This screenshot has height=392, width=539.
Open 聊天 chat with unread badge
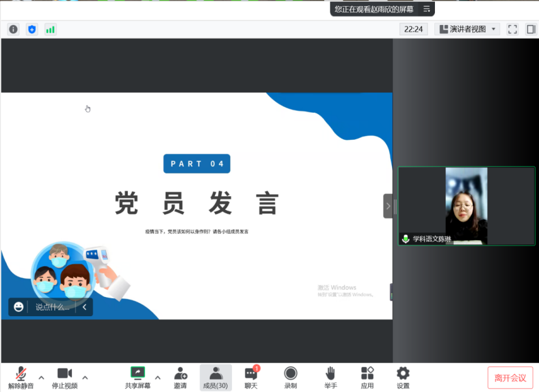click(251, 377)
